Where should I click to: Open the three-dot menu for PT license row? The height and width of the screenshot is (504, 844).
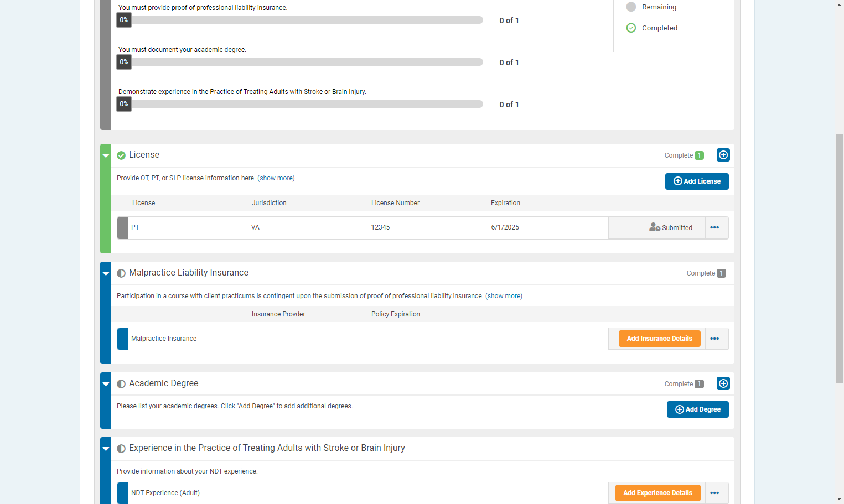point(714,227)
